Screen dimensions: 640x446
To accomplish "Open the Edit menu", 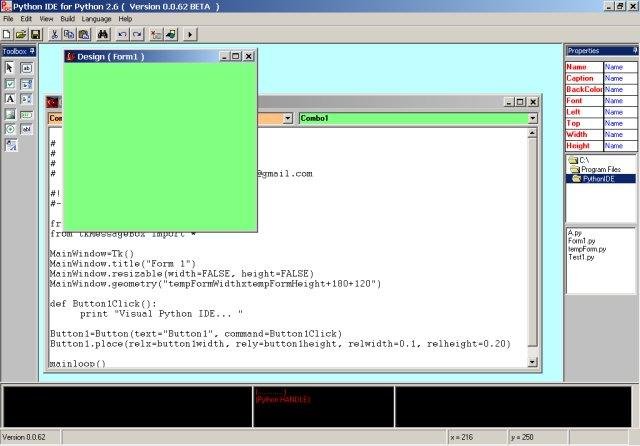I will pos(26,19).
